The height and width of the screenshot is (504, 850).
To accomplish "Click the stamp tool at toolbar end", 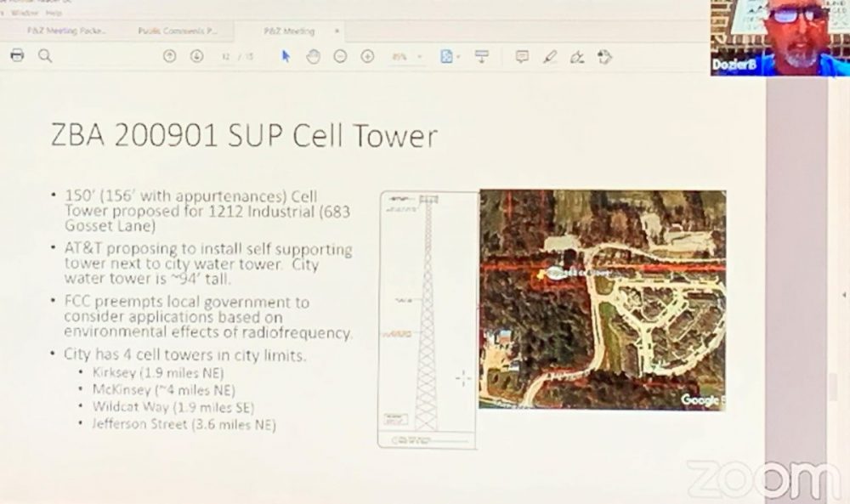I will (605, 56).
